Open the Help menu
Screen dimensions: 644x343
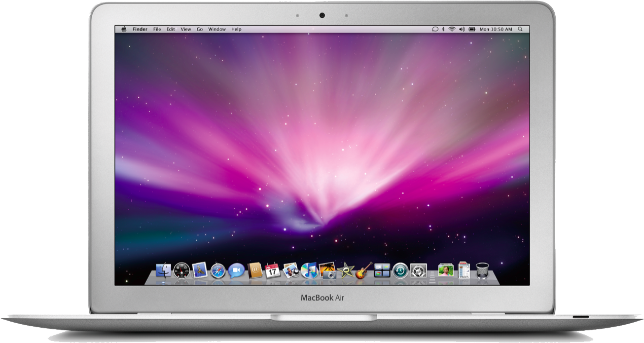[x=235, y=29]
